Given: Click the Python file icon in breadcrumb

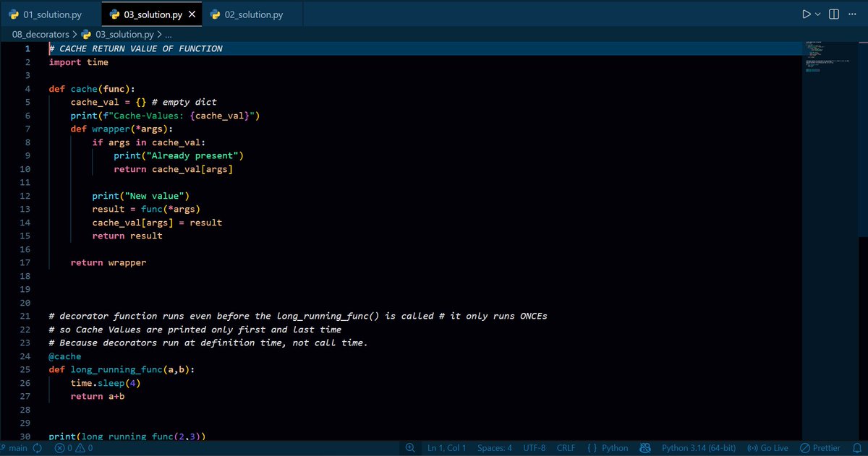Looking at the screenshot, I should [87, 34].
